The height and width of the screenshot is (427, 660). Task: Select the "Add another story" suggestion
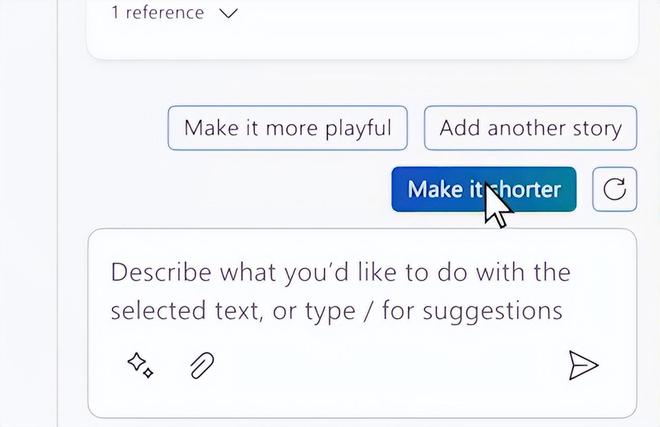point(530,128)
